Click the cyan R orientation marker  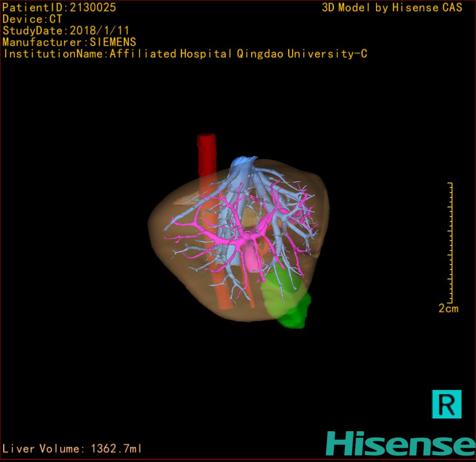(x=447, y=404)
